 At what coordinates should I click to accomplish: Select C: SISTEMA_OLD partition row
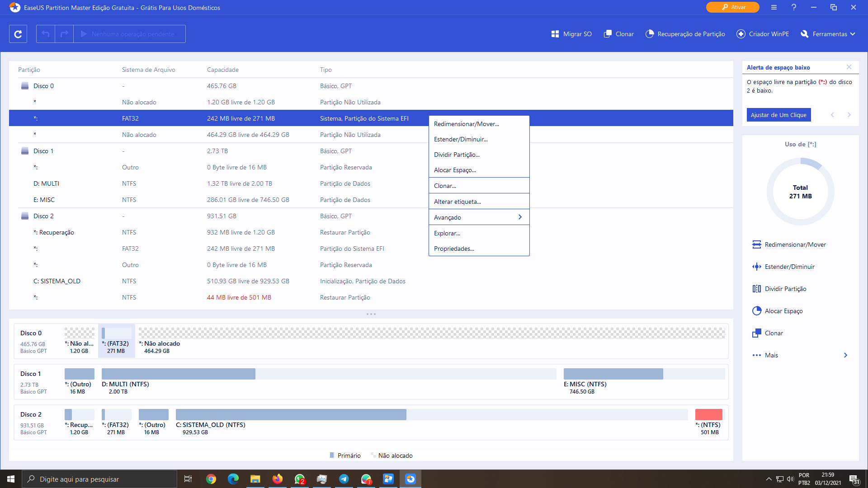pyautogui.click(x=371, y=281)
